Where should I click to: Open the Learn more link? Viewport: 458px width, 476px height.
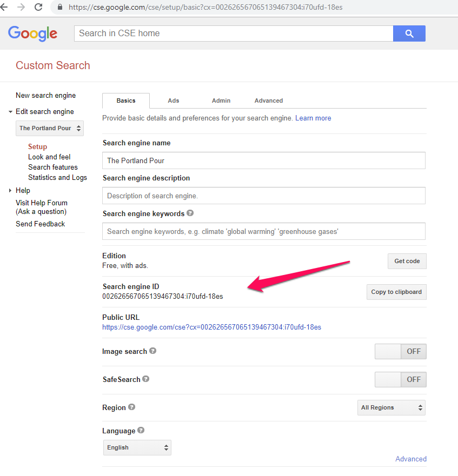(x=313, y=118)
